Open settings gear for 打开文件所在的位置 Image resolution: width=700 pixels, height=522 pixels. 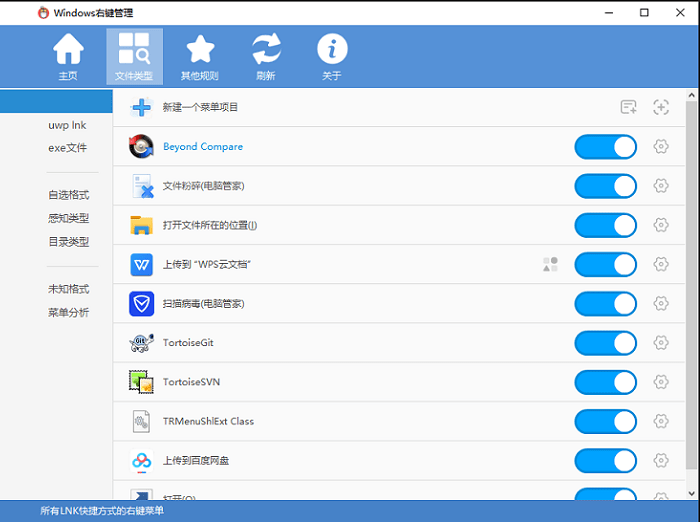pos(661,225)
